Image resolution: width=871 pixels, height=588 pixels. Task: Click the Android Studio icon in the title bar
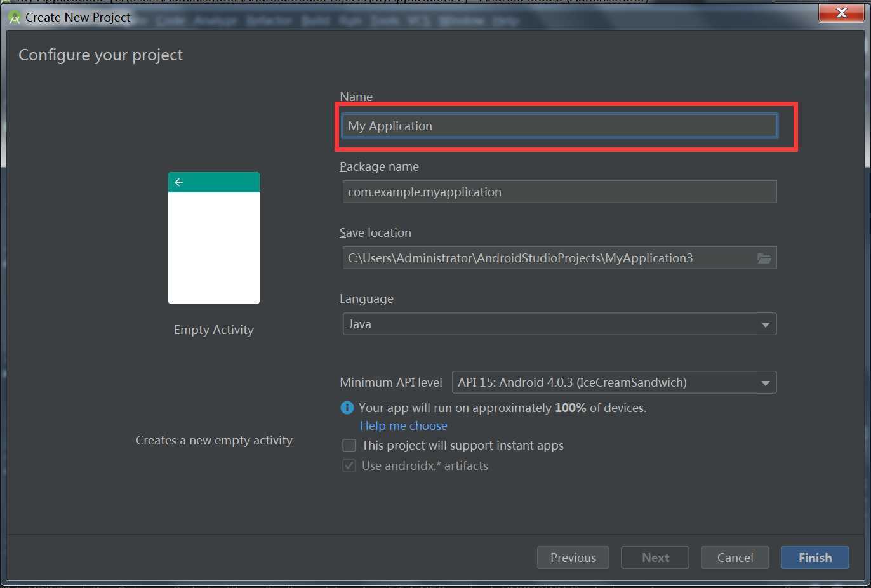pos(14,18)
